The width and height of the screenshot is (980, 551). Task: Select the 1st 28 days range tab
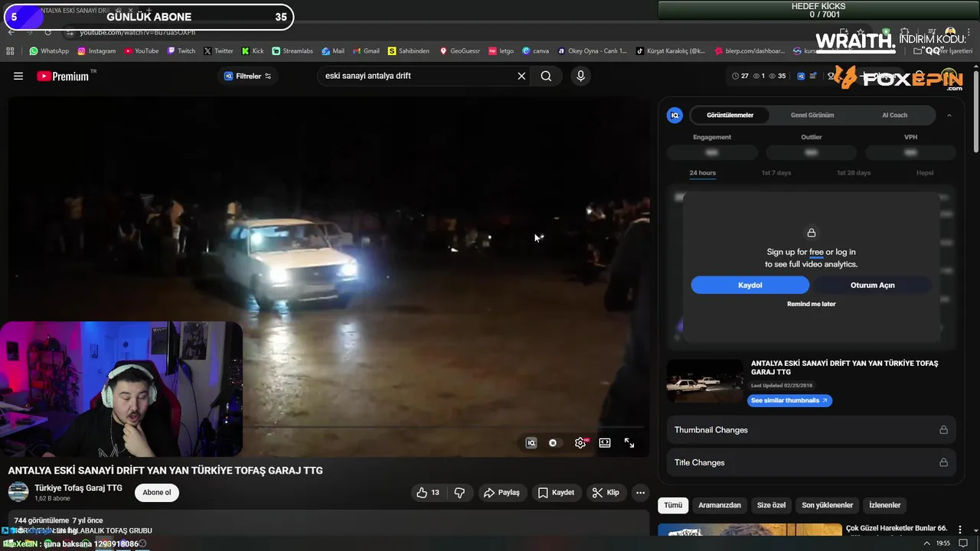click(x=853, y=173)
